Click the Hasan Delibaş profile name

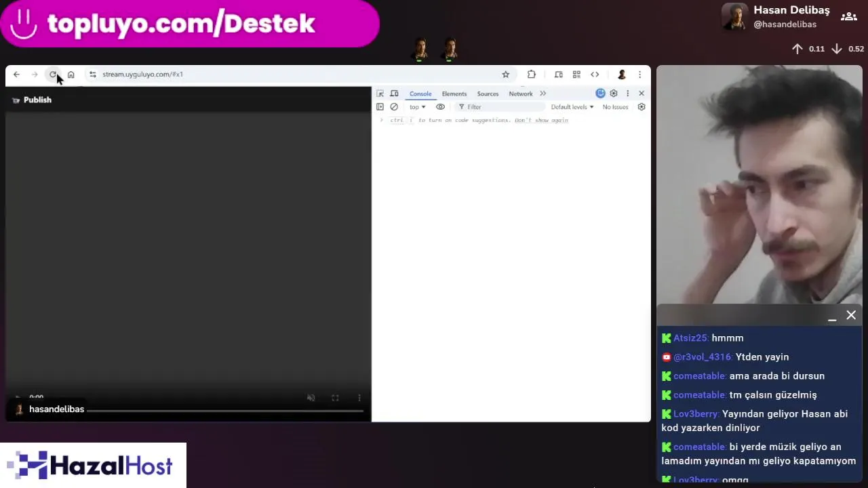[791, 10]
